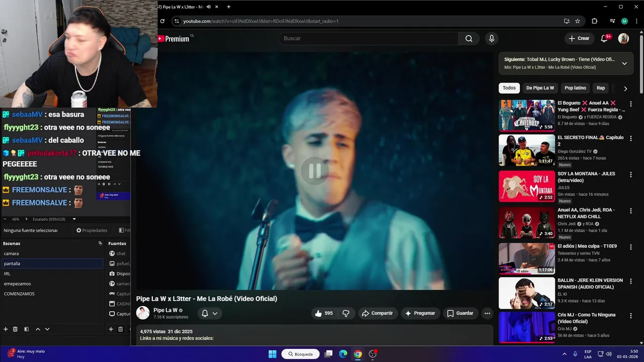Add a new source in Fuentes panel

[111, 329]
